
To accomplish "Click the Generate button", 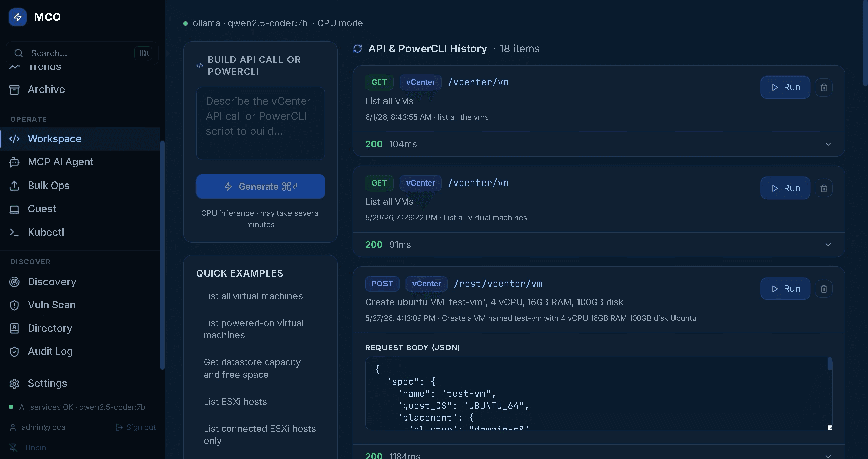I will click(260, 186).
